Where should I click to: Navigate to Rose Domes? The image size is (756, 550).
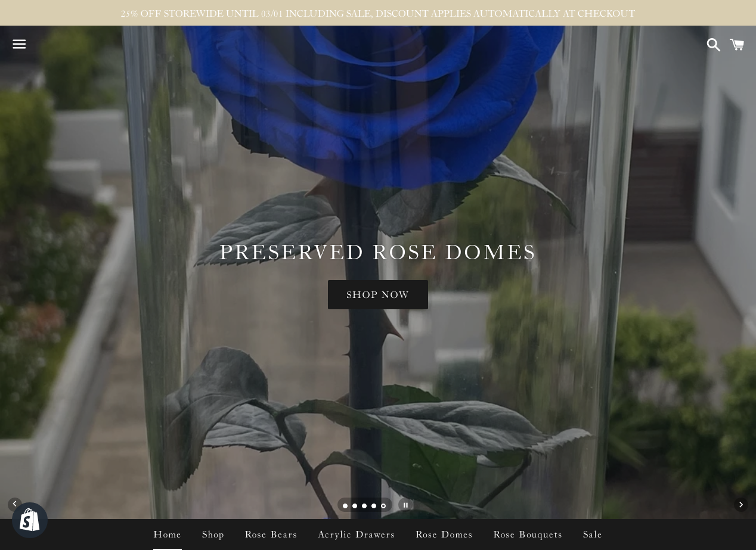coord(444,535)
